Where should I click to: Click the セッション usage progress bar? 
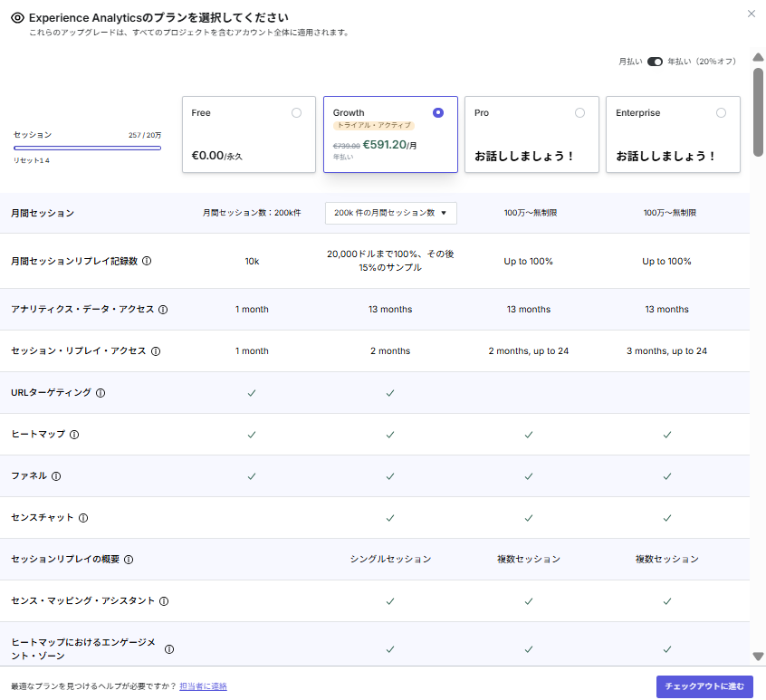click(x=88, y=148)
